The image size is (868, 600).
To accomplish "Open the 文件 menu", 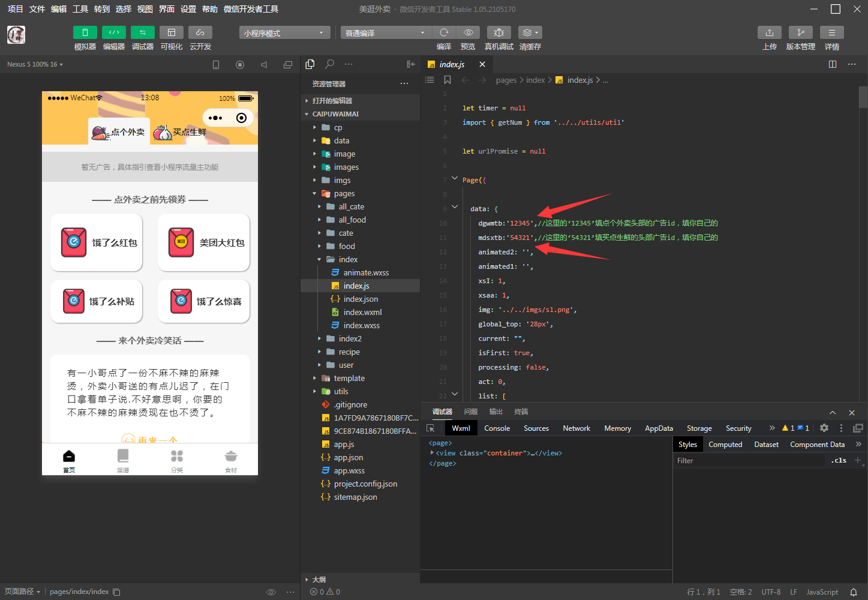I will click(x=37, y=9).
